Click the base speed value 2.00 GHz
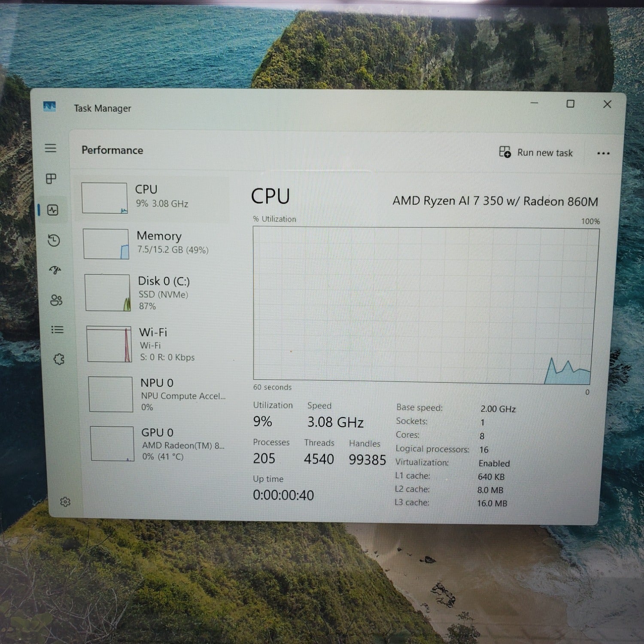This screenshot has height=644, width=644. 498,409
